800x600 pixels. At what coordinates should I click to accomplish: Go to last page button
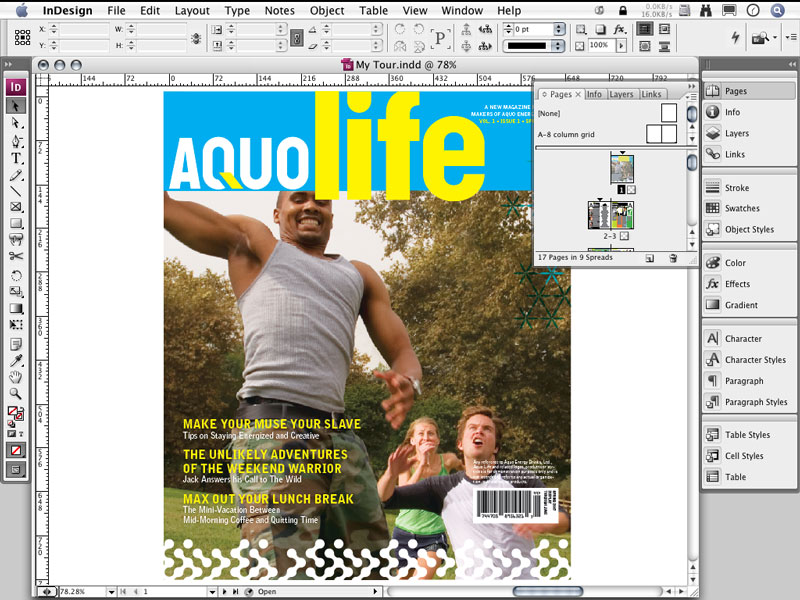235,592
